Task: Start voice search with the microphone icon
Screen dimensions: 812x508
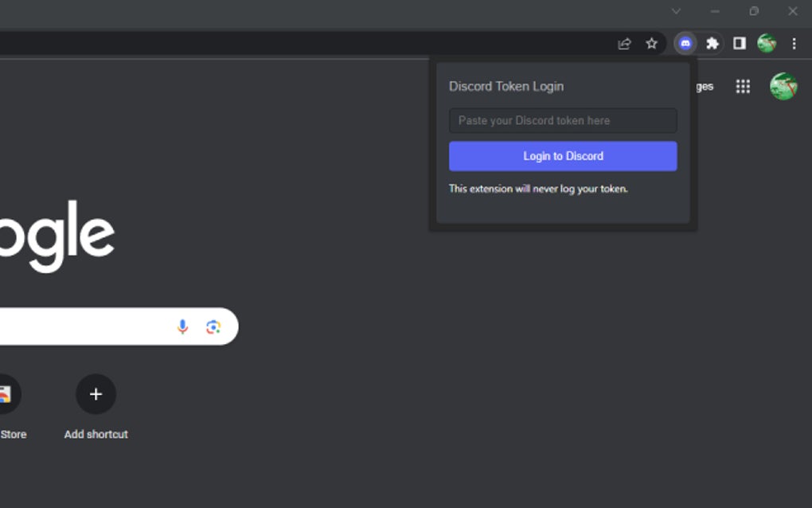Action: pos(182,326)
